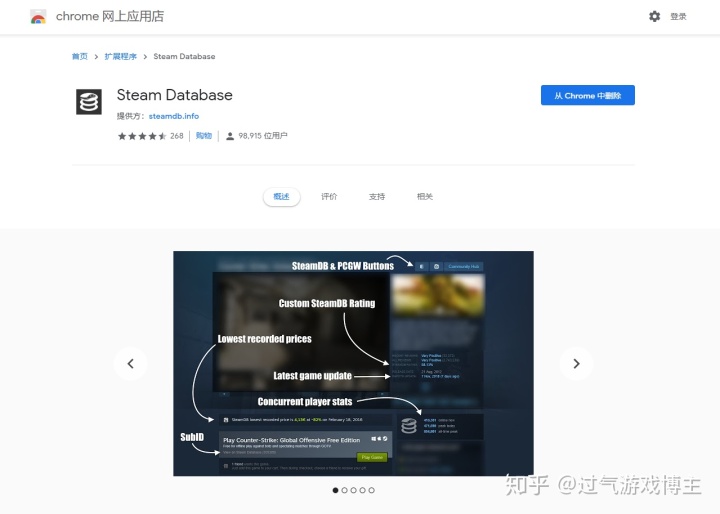Open the 购物 category link

click(204, 136)
